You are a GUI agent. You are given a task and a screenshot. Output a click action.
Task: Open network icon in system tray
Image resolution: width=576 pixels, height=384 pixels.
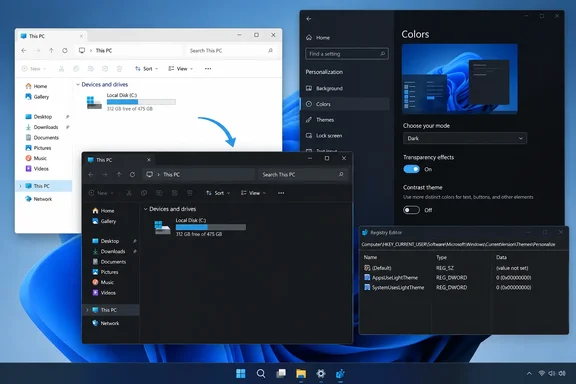coord(541,374)
